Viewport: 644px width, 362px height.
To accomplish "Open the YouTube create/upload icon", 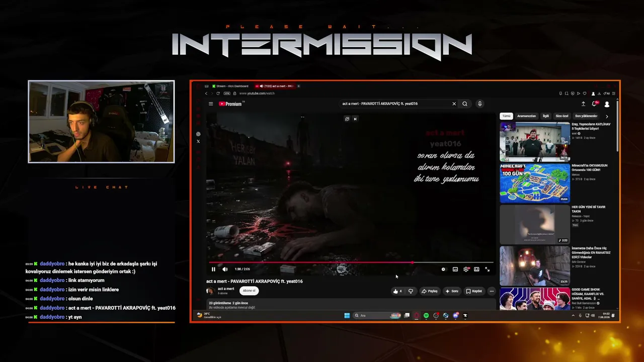I will coord(583,104).
